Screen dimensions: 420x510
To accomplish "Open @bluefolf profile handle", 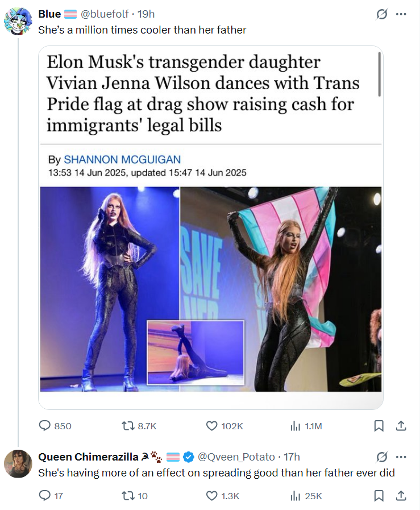I will click(x=107, y=14).
